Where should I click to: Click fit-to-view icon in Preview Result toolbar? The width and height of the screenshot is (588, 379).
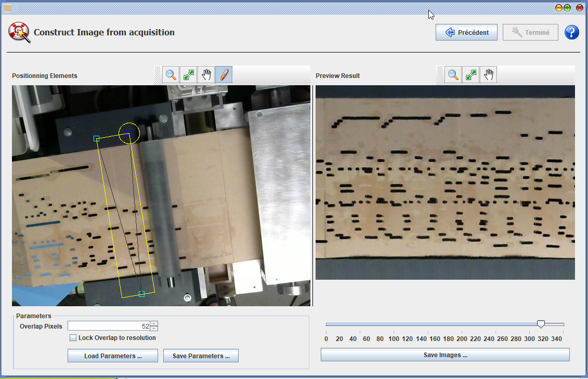[471, 75]
